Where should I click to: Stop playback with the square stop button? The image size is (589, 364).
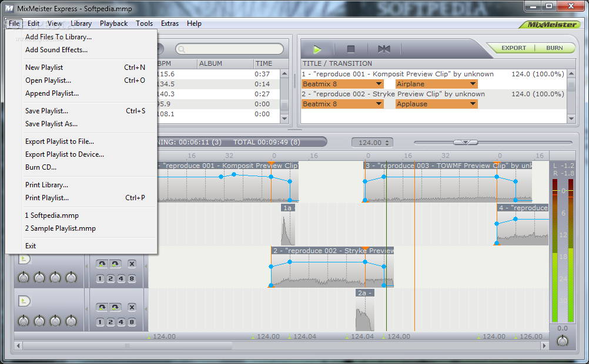click(351, 49)
